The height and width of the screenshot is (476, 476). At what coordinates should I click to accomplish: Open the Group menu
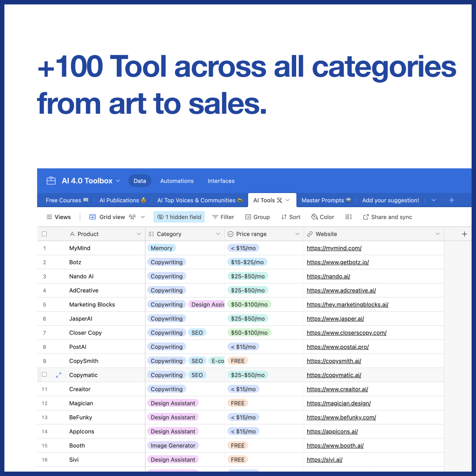point(257,217)
